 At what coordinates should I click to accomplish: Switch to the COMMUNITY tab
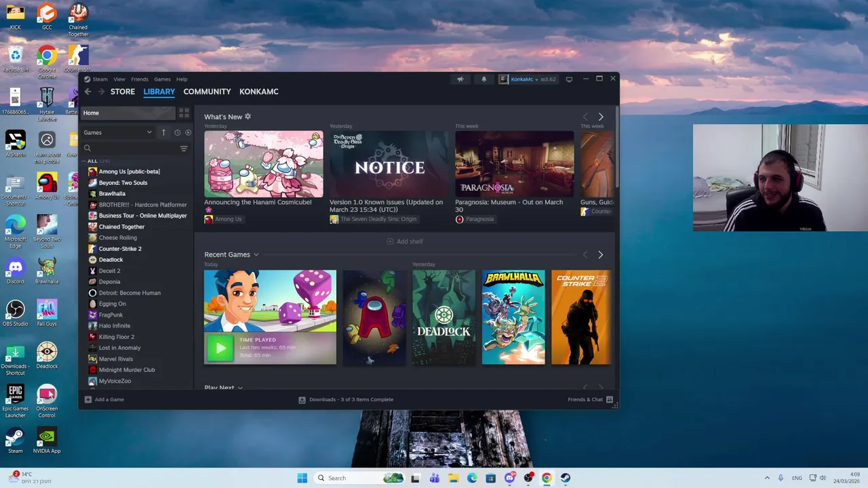(207, 91)
